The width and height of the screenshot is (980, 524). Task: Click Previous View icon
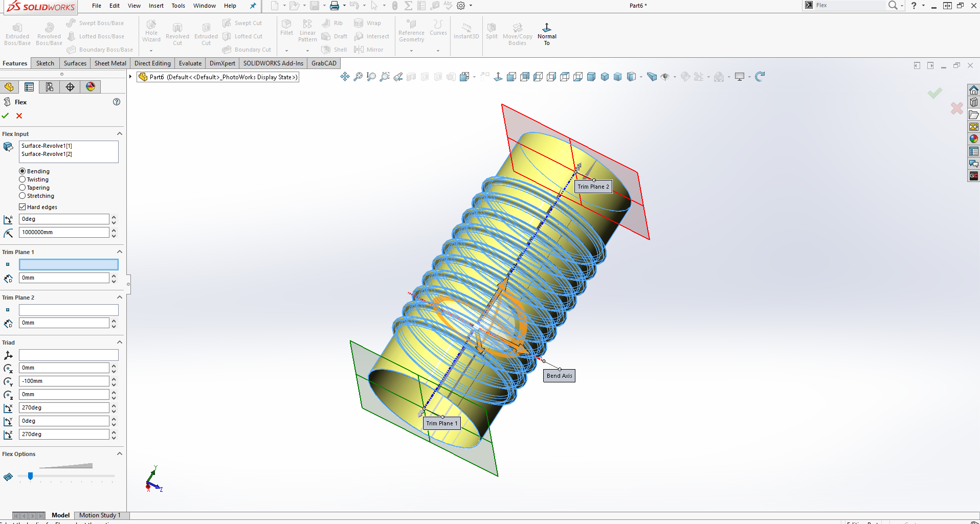[398, 77]
